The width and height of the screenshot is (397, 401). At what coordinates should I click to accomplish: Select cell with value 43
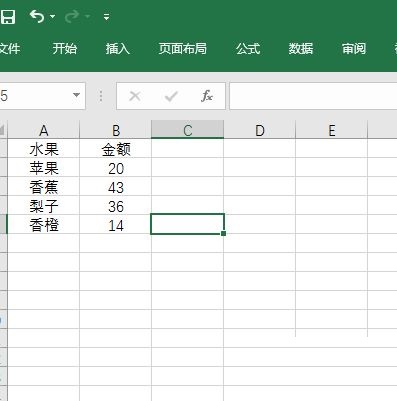click(116, 187)
